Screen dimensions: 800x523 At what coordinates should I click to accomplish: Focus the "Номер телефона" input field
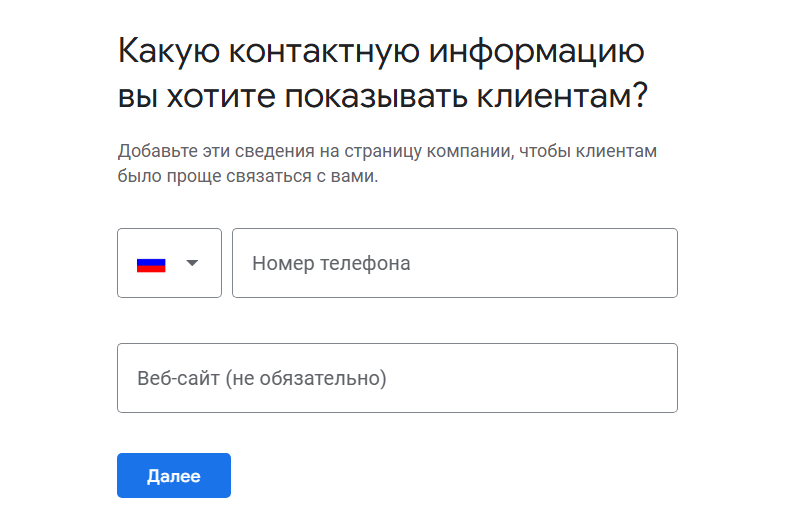(x=454, y=263)
